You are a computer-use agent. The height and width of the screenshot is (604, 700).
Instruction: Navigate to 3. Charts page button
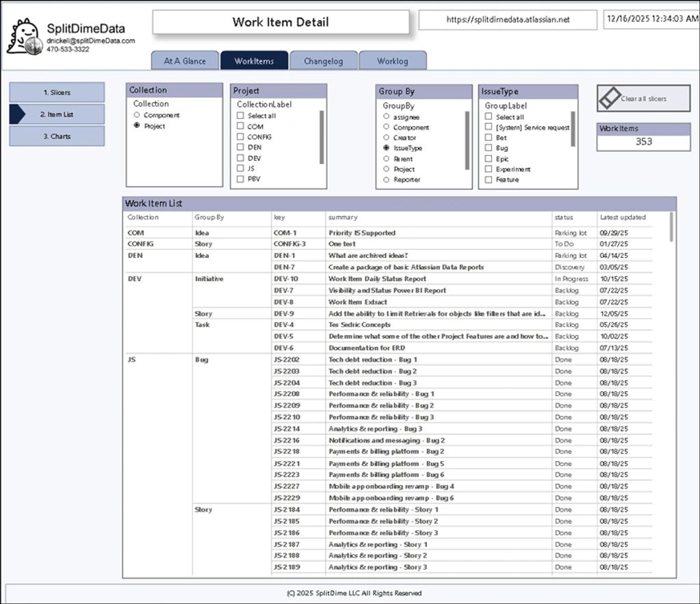point(57,136)
